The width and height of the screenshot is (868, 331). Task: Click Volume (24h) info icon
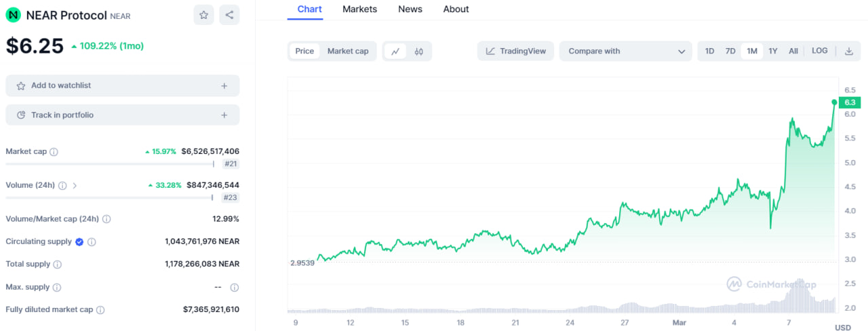pyautogui.click(x=62, y=185)
